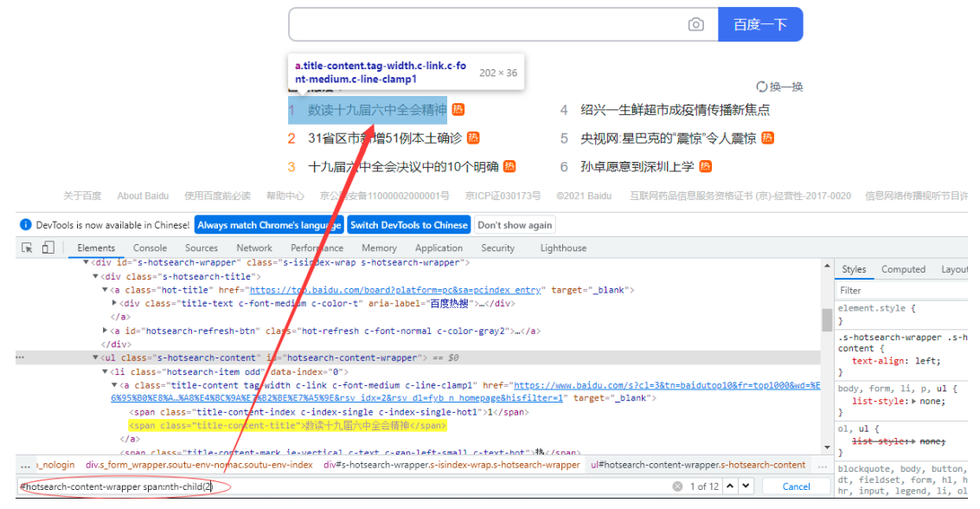Expand the div title-text node
The width and height of the screenshot is (980, 509).
point(115,304)
